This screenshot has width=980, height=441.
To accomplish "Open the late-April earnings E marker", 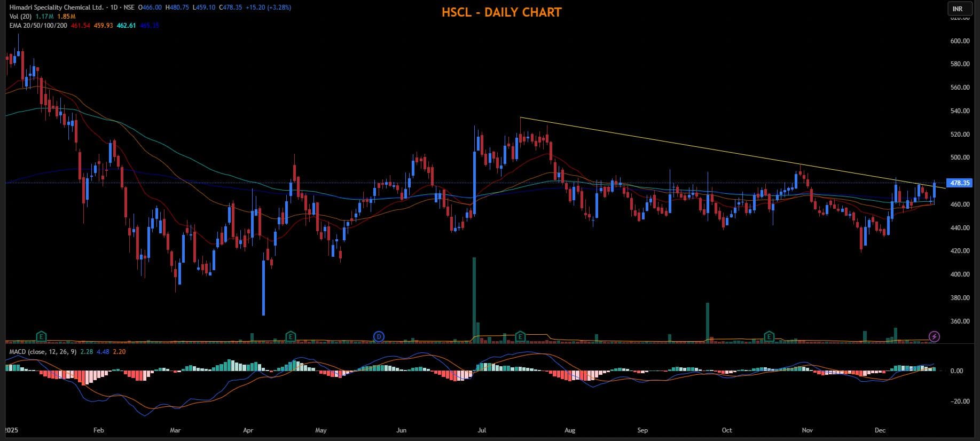I will (291, 336).
